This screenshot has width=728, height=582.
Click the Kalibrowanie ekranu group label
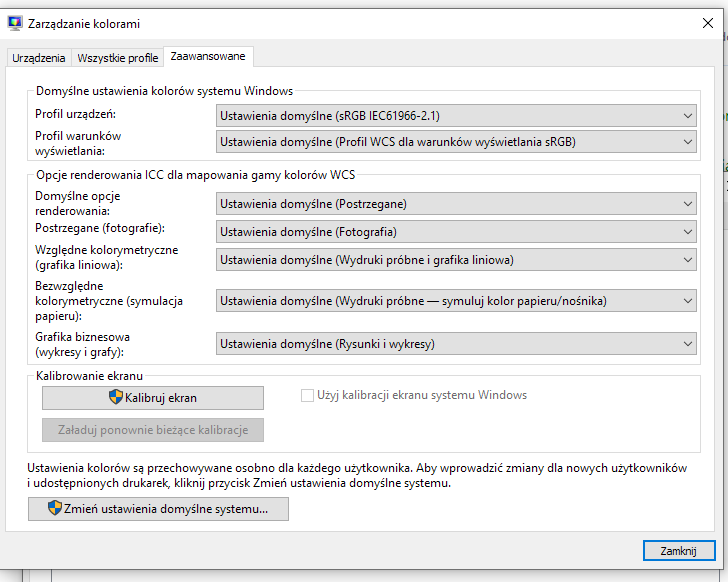pos(89,376)
